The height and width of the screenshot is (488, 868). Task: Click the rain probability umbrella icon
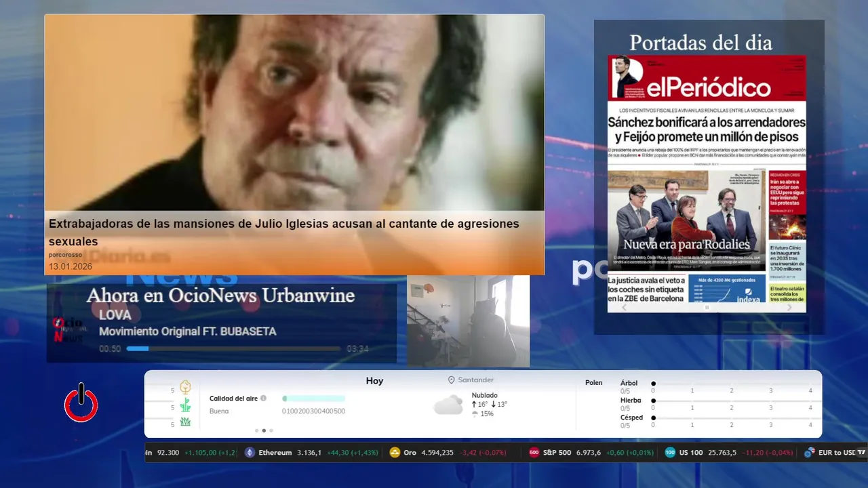(475, 414)
